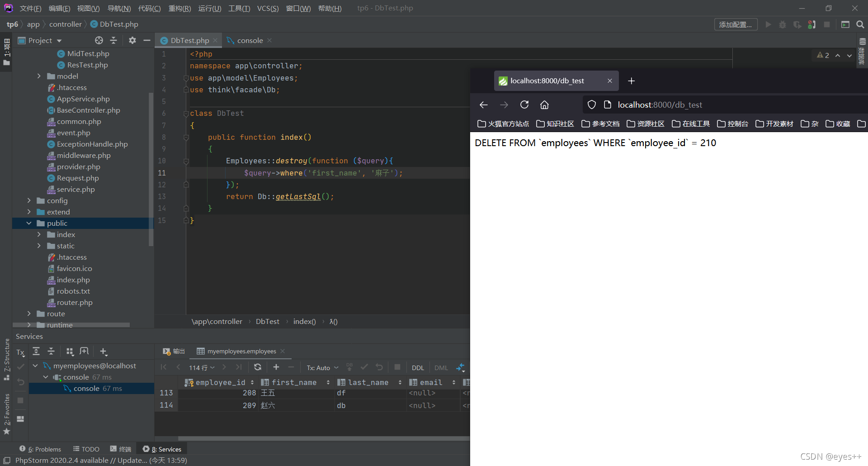Open the database tool window from the right sidebar

tap(862, 51)
